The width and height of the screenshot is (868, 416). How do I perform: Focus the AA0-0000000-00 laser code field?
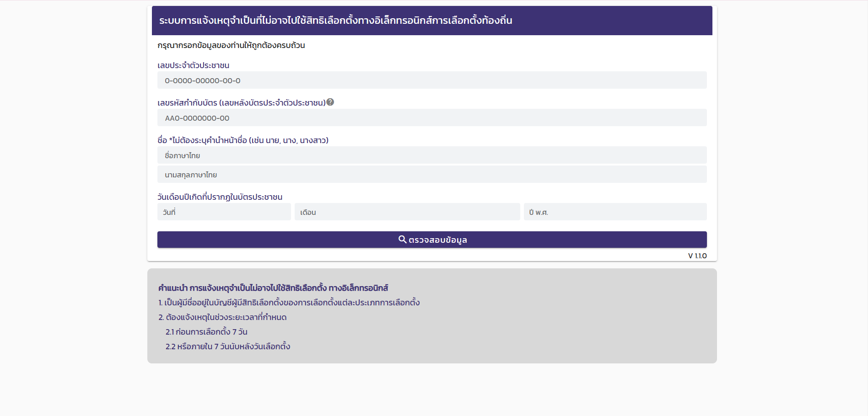[x=432, y=117]
